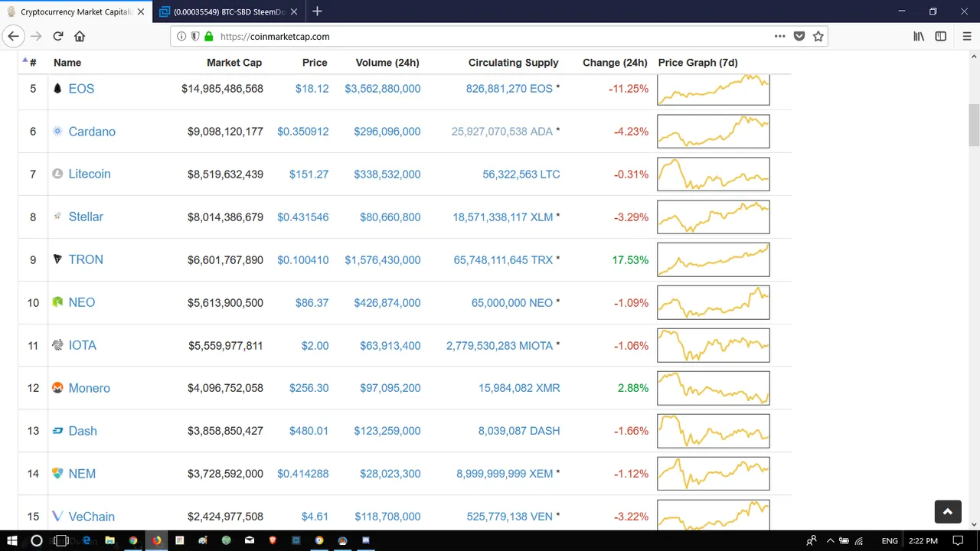Close the Cryptocurrency Market Capitalizations tab
Viewport: 980px width, 551px height.
[x=140, y=11]
